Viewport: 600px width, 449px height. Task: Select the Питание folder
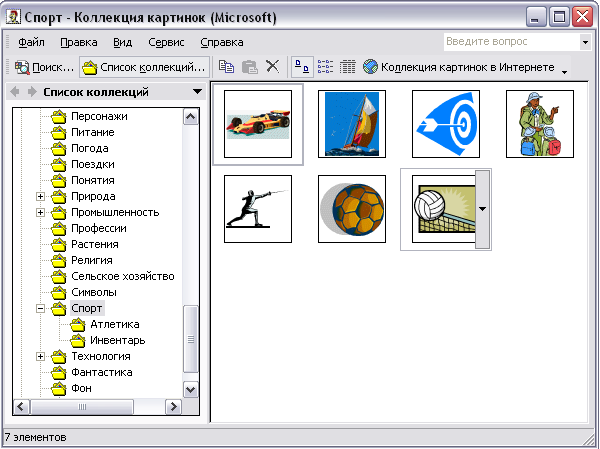coord(93,132)
